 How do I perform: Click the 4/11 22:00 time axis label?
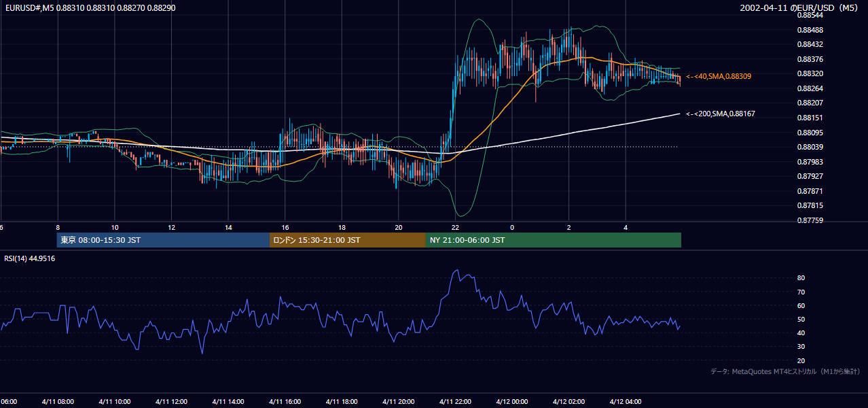click(455, 401)
